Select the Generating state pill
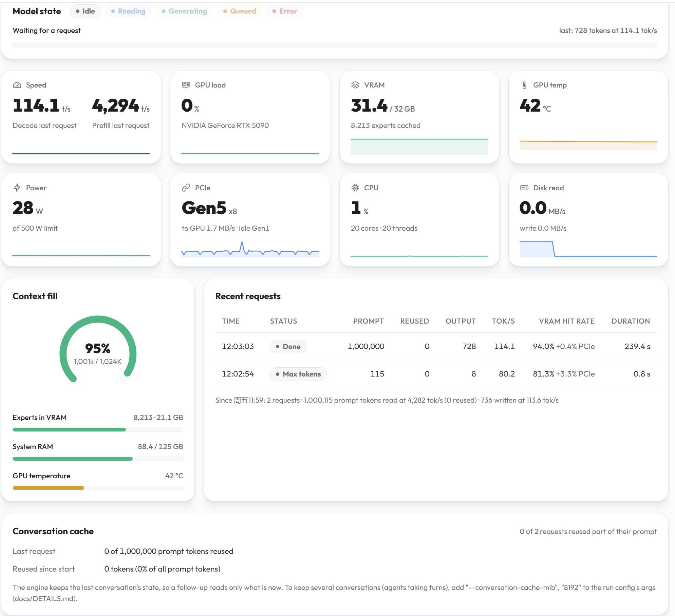Image resolution: width=675 pixels, height=616 pixels. [x=184, y=11]
